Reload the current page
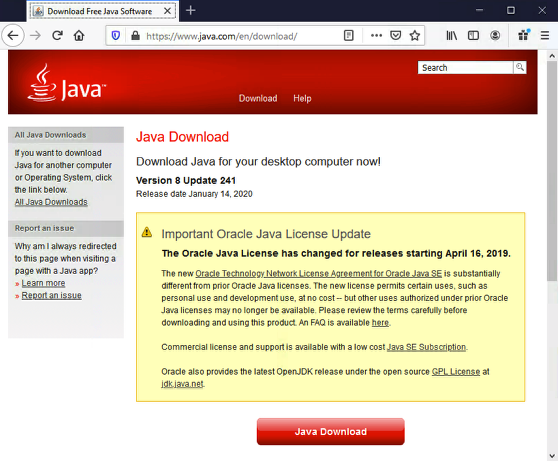This screenshot has width=558, height=461. click(57, 36)
